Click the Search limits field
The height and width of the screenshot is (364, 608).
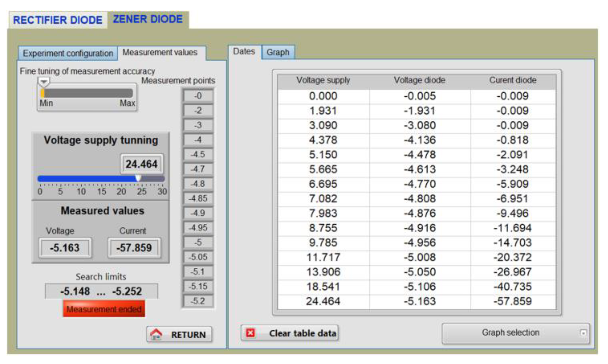(x=101, y=291)
